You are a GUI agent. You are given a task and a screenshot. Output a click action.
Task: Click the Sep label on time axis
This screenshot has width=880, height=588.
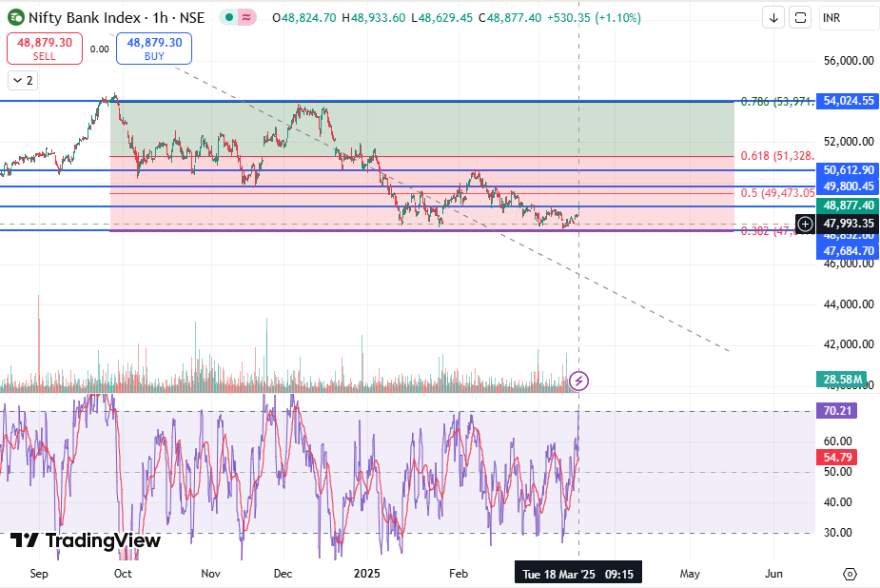click(39, 574)
